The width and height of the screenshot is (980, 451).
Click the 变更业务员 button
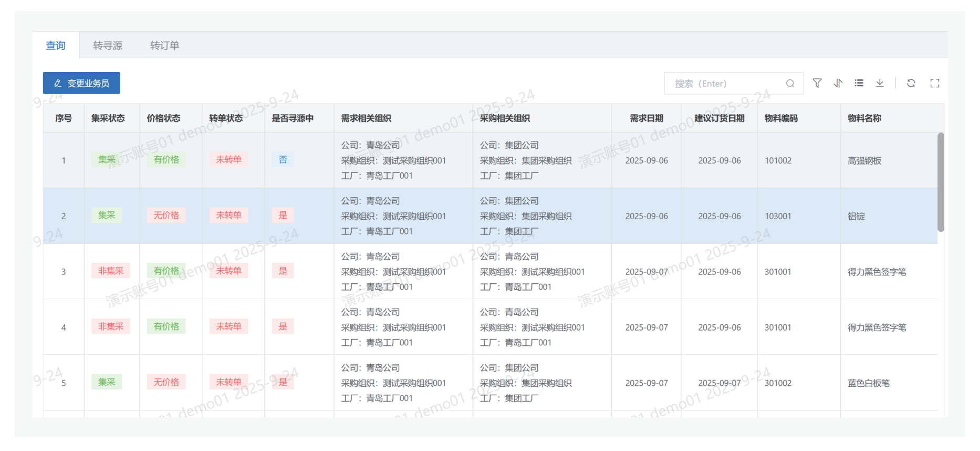[x=81, y=83]
